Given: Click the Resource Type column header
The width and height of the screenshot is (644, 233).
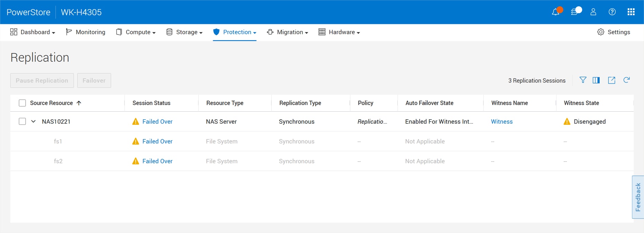Looking at the screenshot, I should pos(225,103).
